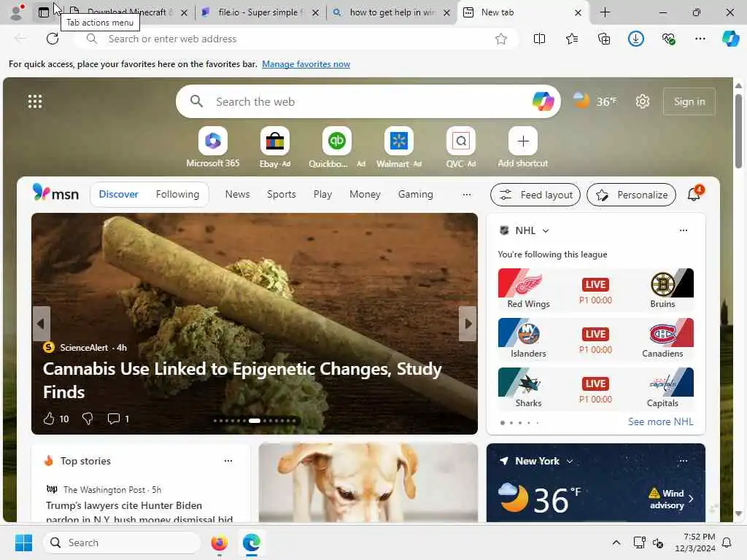Screen dimensions: 747x560
Task: Open the MSN logo link
Action: pyautogui.click(x=55, y=192)
